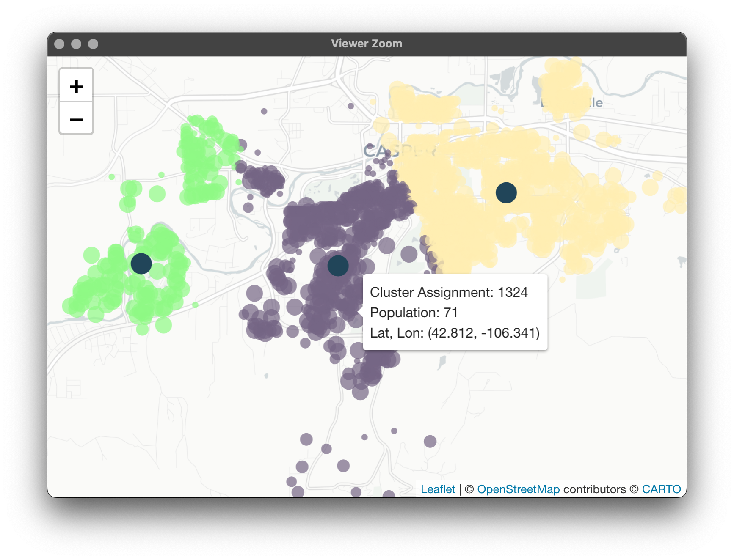This screenshot has height=560, width=734.
Task: Click the dark centroid in green cluster
Action: click(x=141, y=264)
